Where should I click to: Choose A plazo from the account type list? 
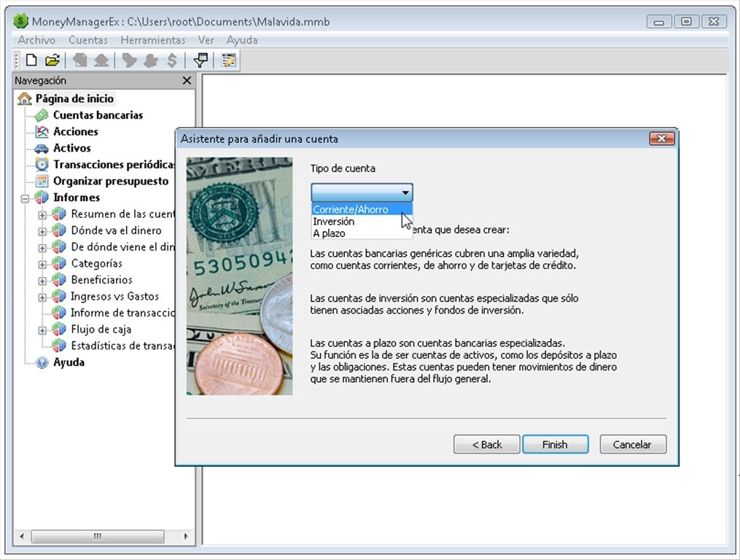click(x=362, y=233)
